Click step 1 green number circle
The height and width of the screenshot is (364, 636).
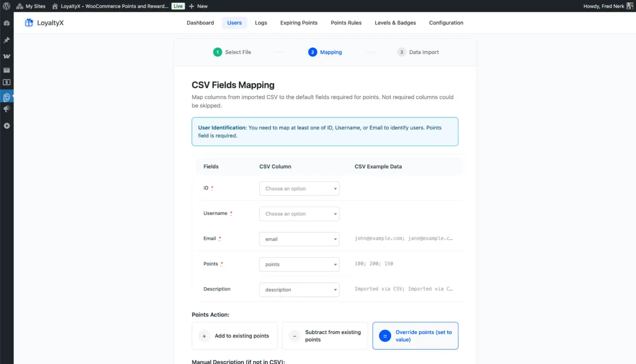coord(217,52)
